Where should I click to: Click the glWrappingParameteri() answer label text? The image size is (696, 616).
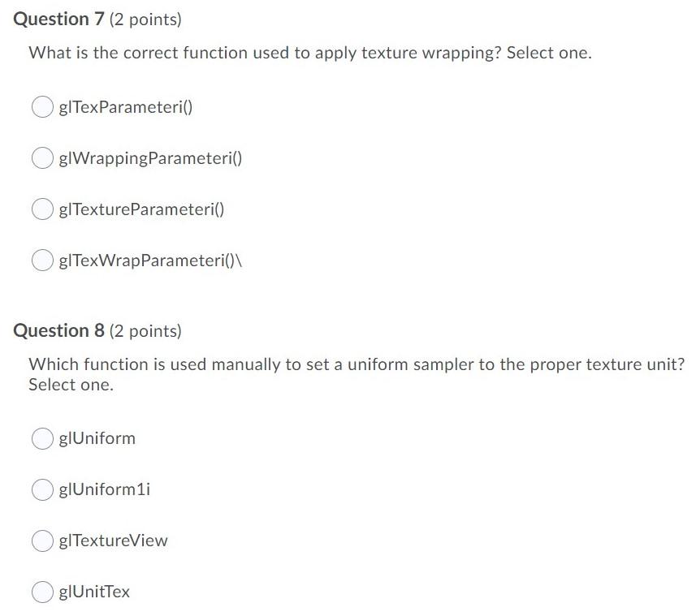pyautogui.click(x=150, y=158)
